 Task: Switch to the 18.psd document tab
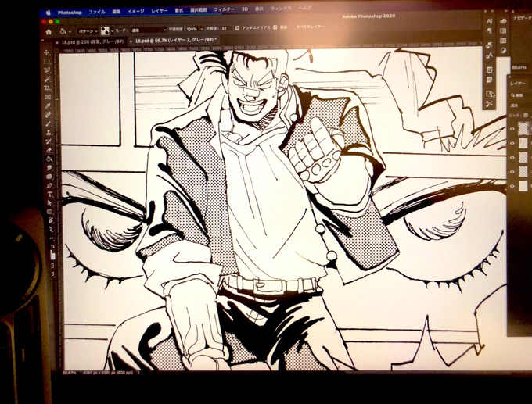click(92, 41)
